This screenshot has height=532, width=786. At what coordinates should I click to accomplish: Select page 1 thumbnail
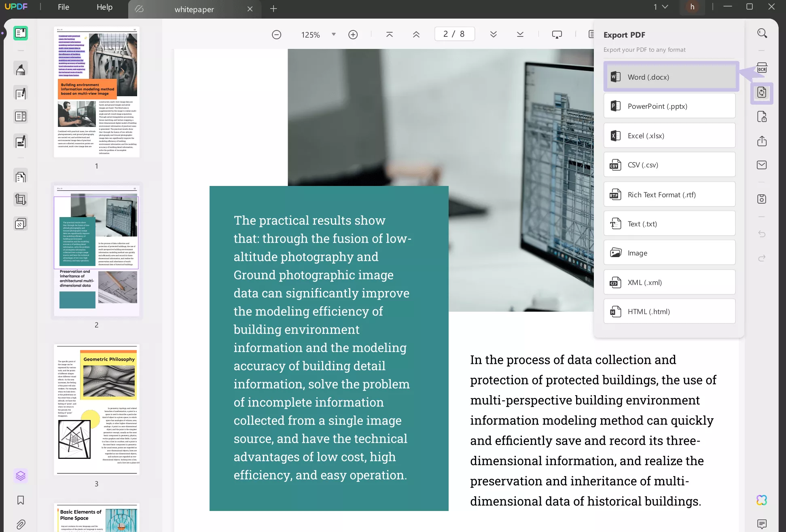click(x=97, y=92)
